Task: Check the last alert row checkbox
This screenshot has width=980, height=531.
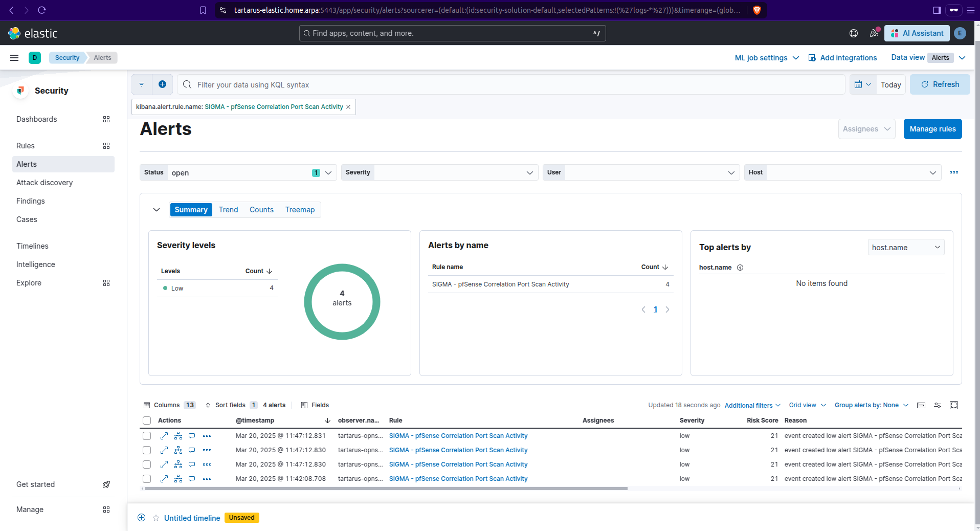Action: [x=147, y=479]
